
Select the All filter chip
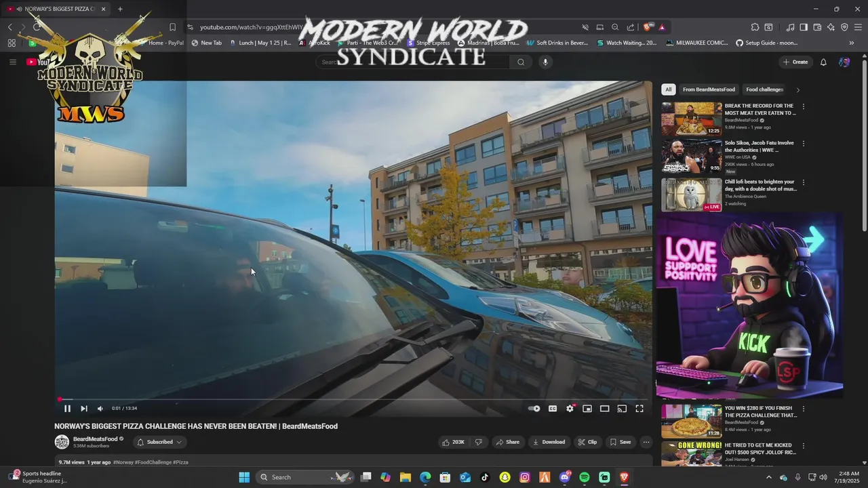point(669,89)
